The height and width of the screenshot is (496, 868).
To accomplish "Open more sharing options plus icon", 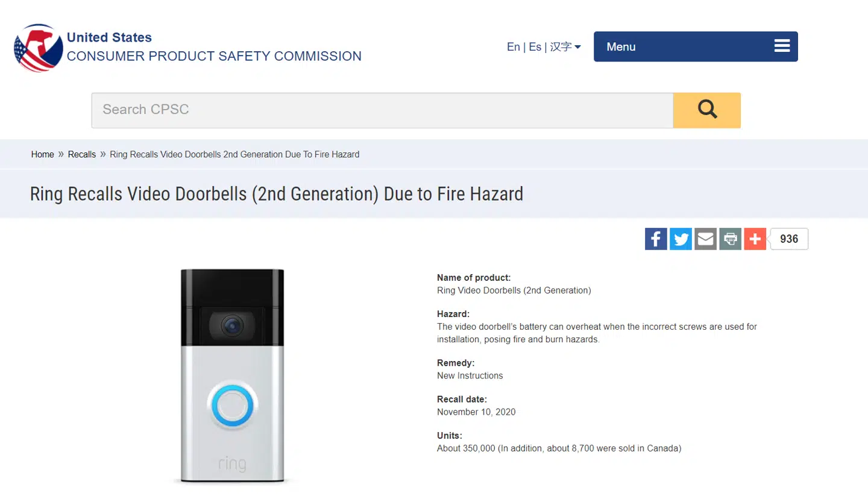I will (x=755, y=239).
